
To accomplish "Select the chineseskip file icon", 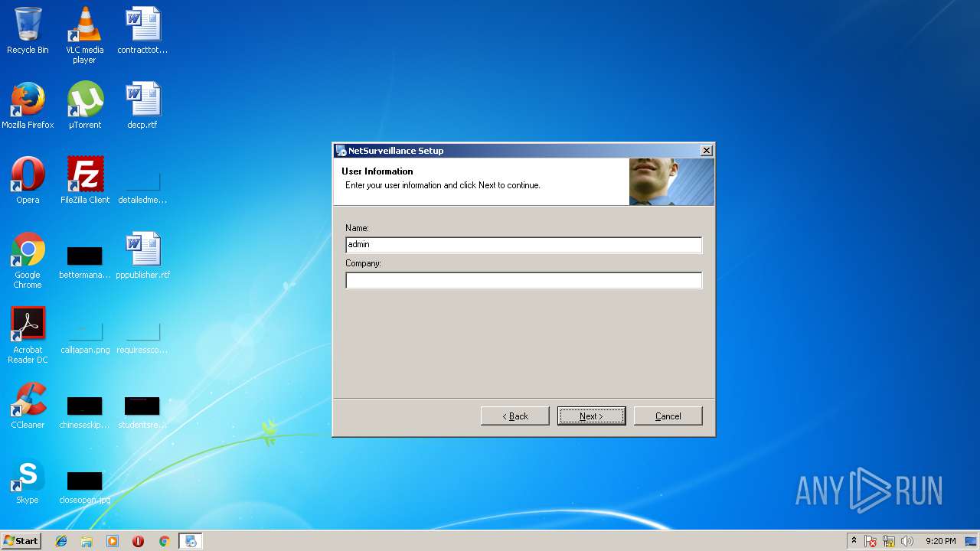I will tap(84, 412).
